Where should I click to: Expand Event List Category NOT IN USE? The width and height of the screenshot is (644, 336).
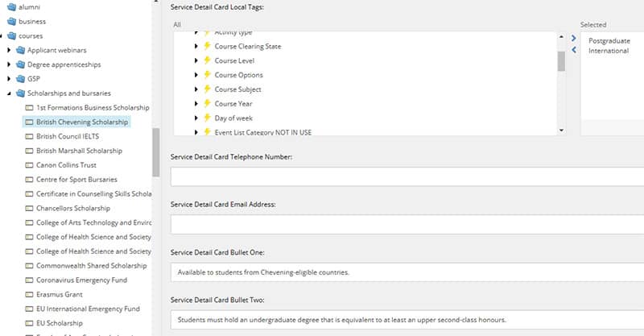[196, 132]
